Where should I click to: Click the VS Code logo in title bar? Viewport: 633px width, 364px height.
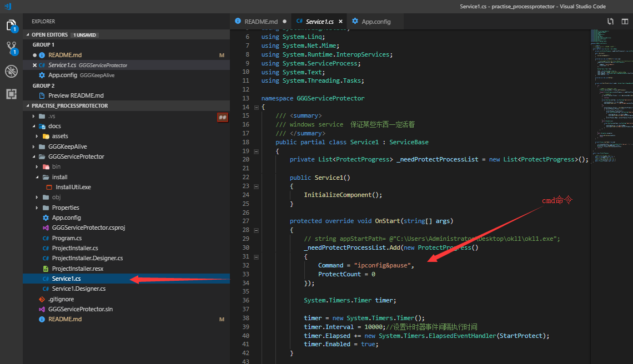(8, 6)
